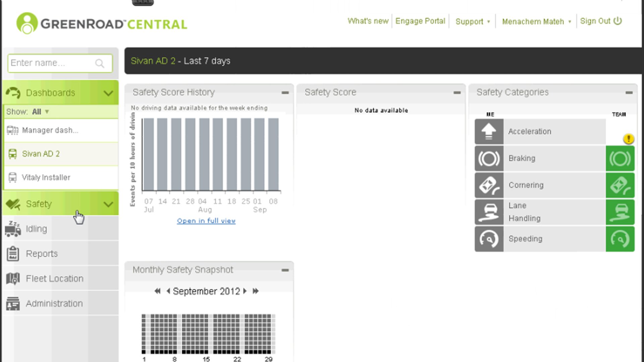
Task: Collapse the Monthly Safety Snapshot panel
Action: [x=285, y=270]
